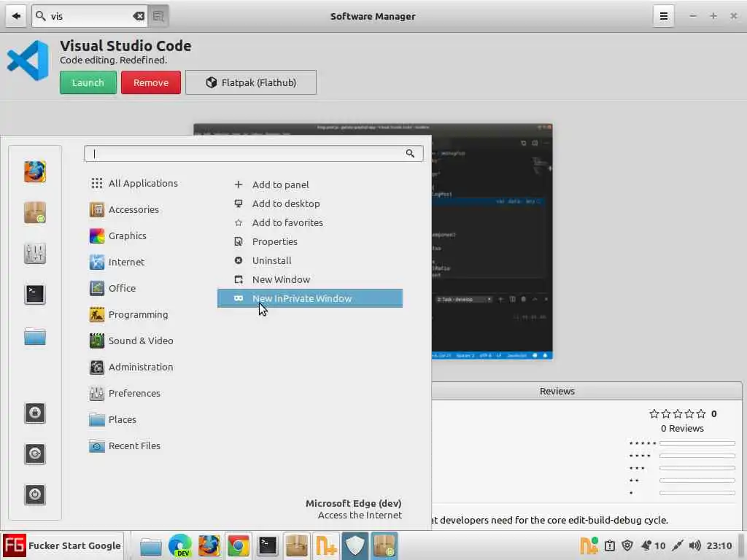
Task: Click the star rating row
Action: [678, 414]
